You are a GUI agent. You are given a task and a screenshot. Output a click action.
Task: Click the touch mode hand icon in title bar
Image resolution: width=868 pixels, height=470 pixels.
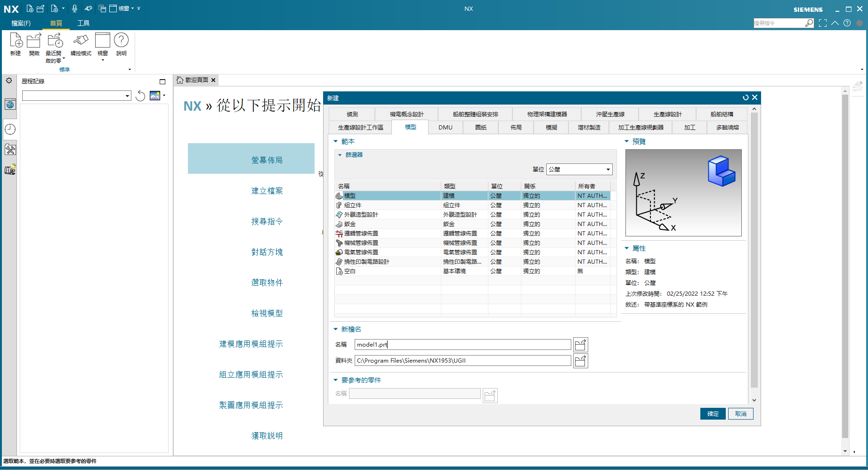coord(88,8)
